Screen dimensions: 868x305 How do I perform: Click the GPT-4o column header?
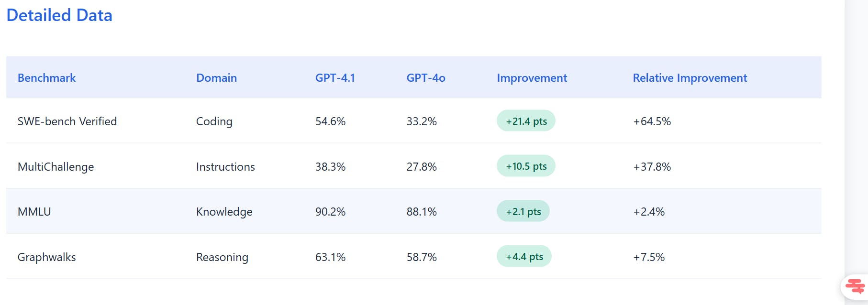pyautogui.click(x=425, y=78)
